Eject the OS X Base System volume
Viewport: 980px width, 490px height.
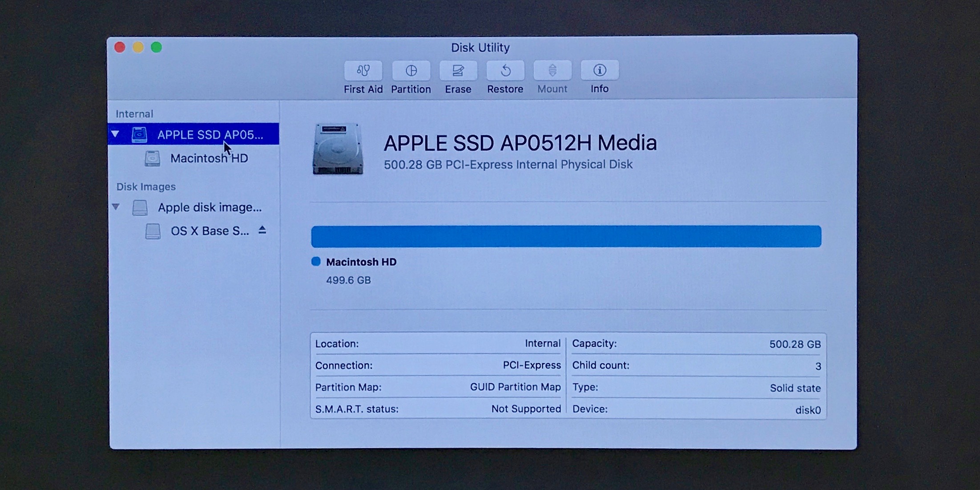263,230
